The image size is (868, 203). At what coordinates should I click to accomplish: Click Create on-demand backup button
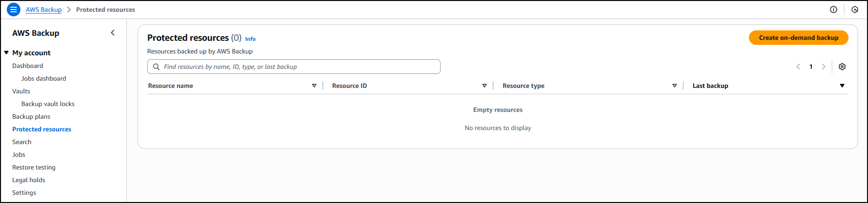pyautogui.click(x=798, y=38)
